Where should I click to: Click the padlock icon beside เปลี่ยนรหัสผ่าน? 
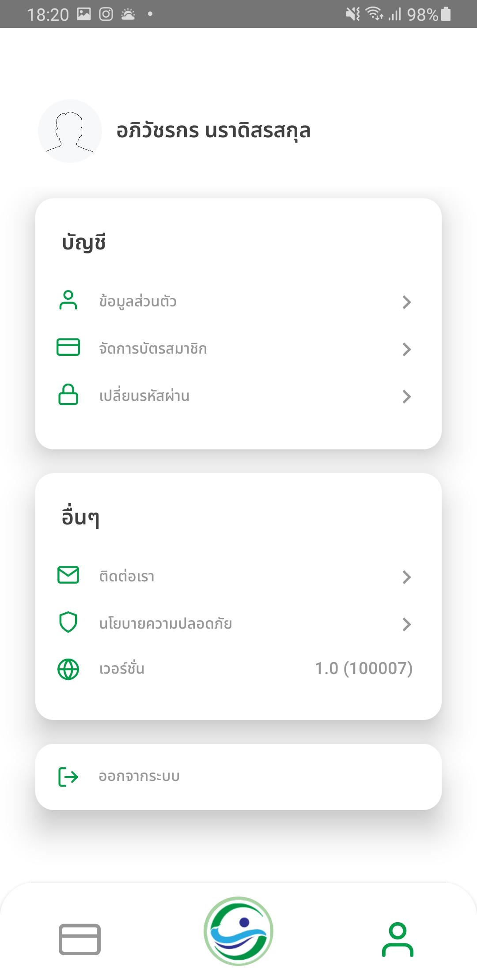coord(68,395)
